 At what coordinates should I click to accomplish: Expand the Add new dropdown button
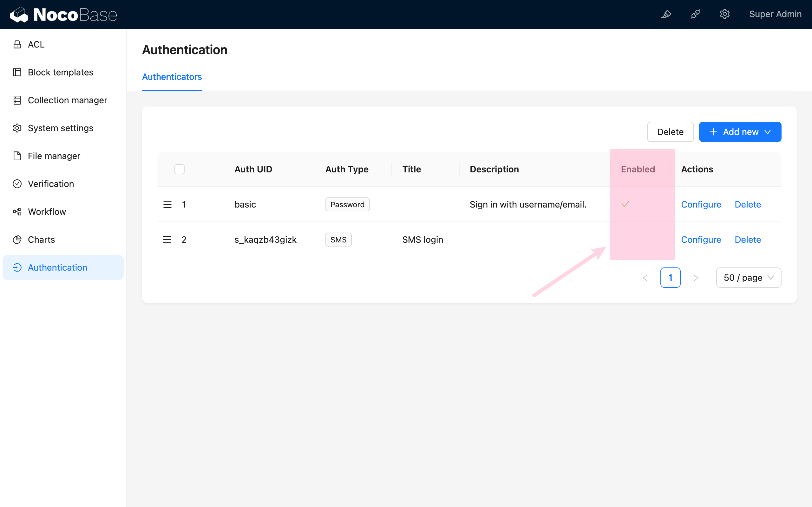click(x=740, y=132)
